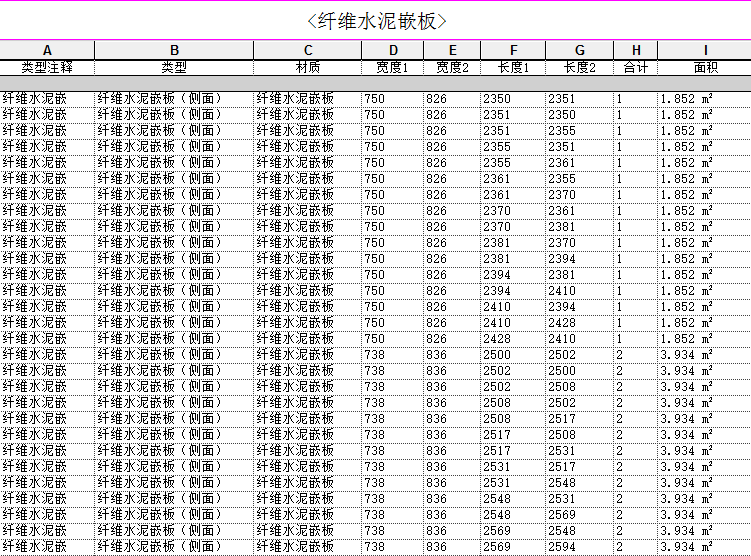751x556 pixels.
Task: Select 宽度2 cell 826 in the 2370/2381 row
Action: coord(452,227)
